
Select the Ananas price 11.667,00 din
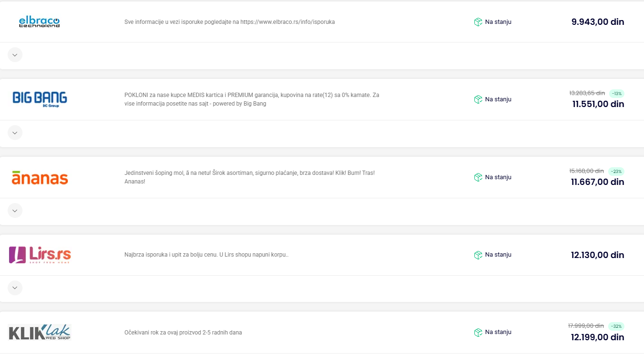pyautogui.click(x=598, y=182)
